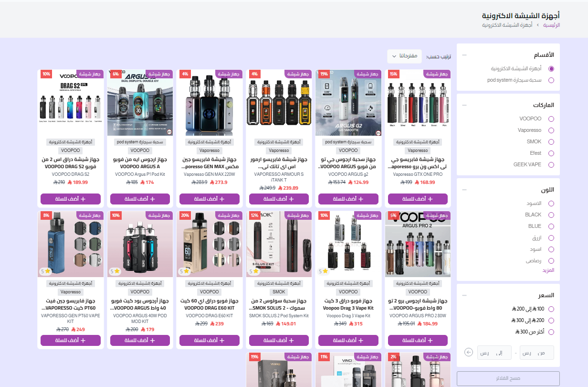The height and width of the screenshot is (387, 588).
Task: Click the star rating badge on VOOPOO ARGUS 40W
Action: click(x=115, y=271)
